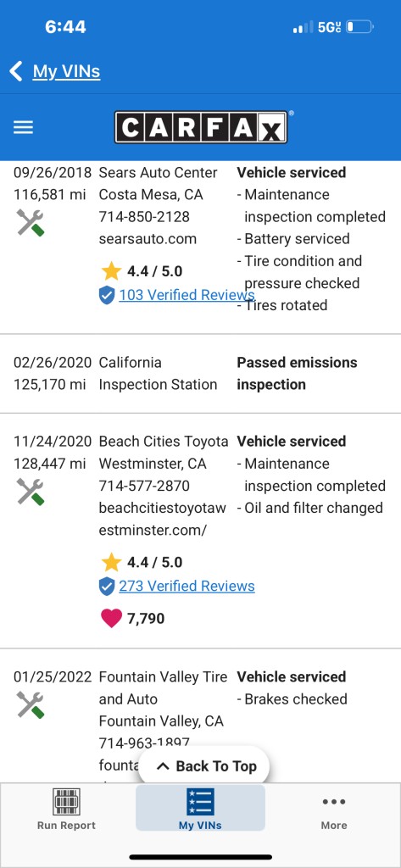Tap the wrench icon for the 09/26/2018 service
This screenshot has width=401, height=868.
pos(31,223)
